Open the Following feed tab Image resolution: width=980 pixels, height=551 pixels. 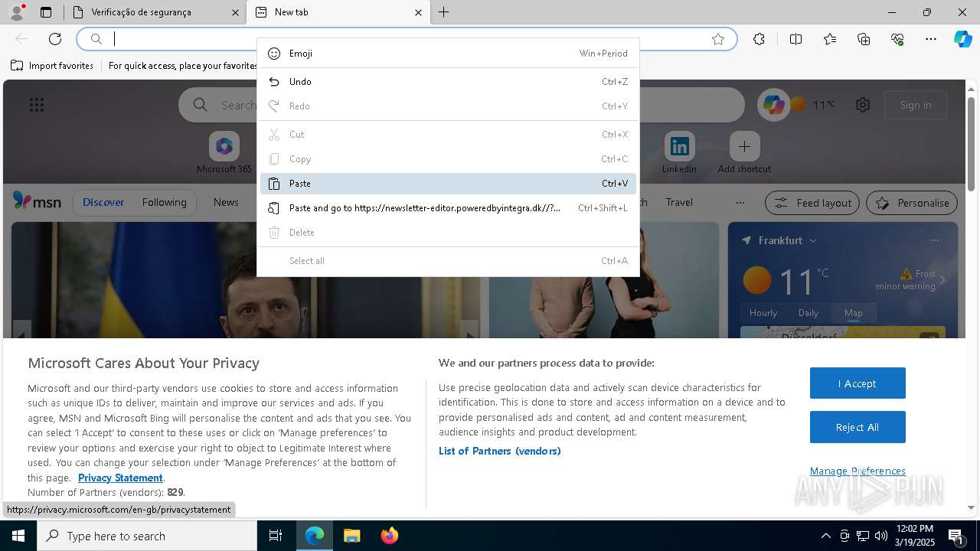[x=164, y=202]
